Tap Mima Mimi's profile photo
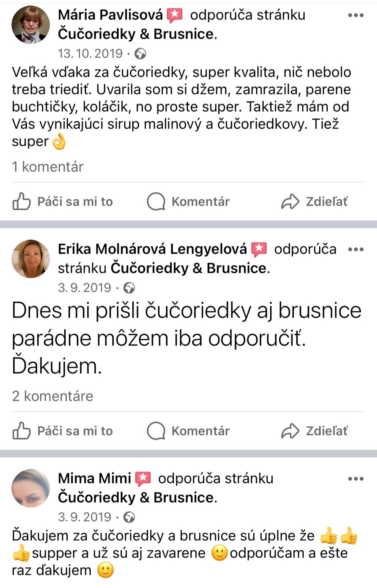 pyautogui.click(x=31, y=488)
